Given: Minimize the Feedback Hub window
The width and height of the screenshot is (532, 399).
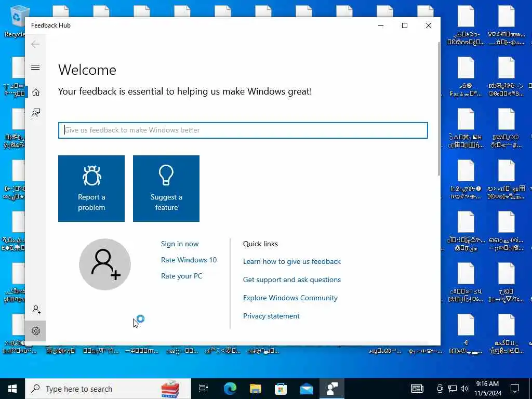Looking at the screenshot, I should tap(381, 25).
